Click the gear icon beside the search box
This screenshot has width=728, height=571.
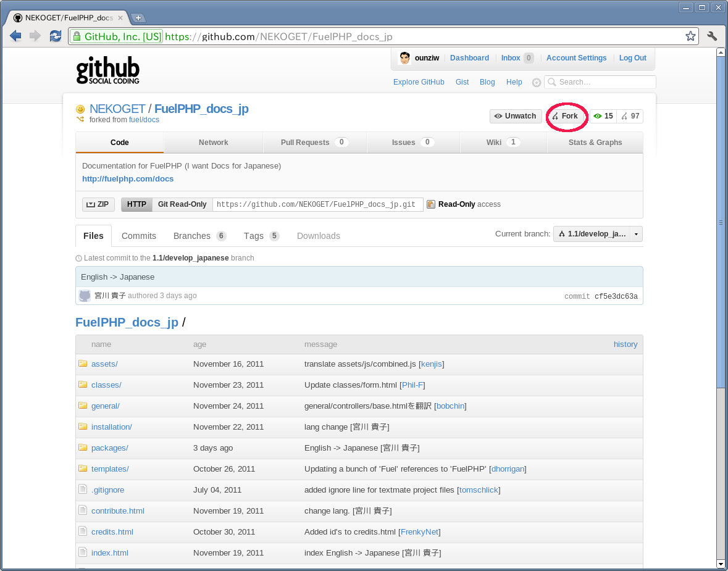click(x=536, y=83)
